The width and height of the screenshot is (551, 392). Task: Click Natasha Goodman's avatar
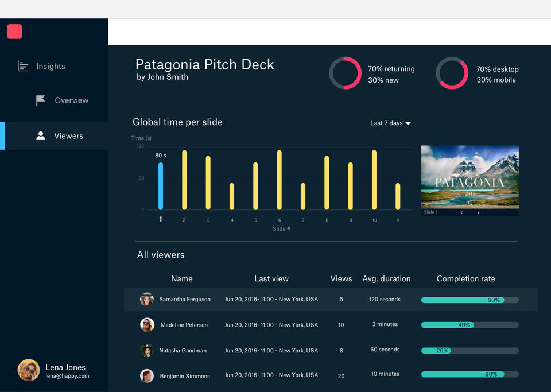tap(147, 351)
